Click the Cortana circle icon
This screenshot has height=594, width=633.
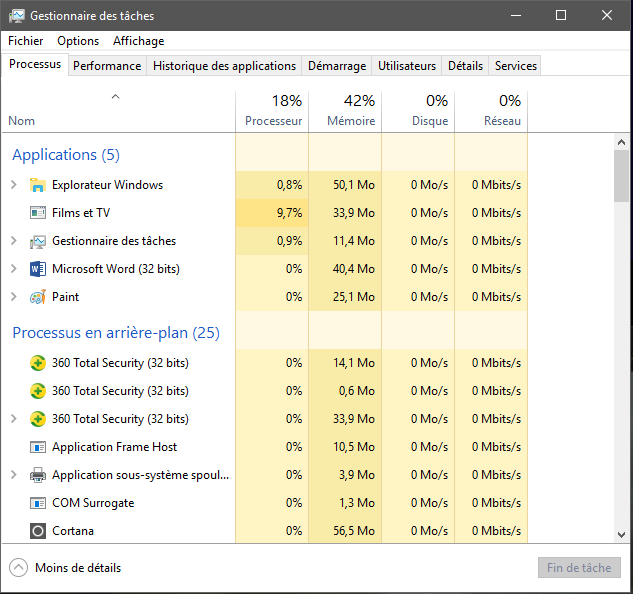pos(38,531)
